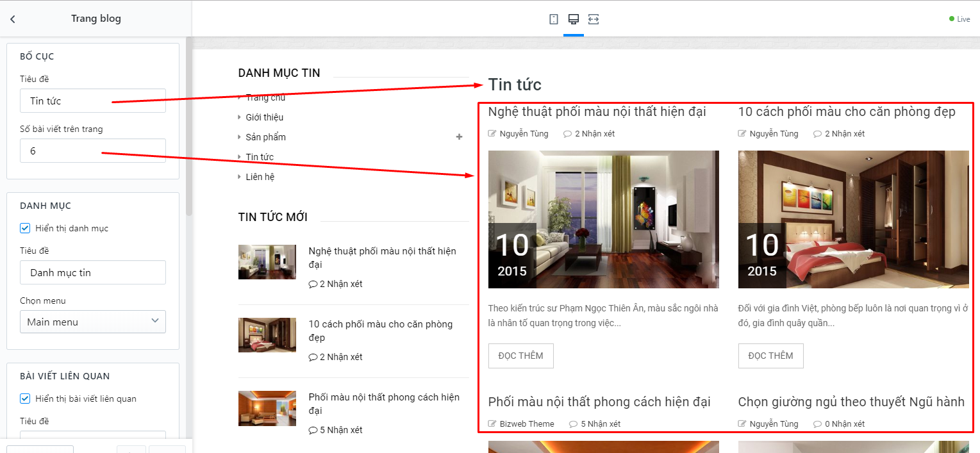The width and height of the screenshot is (980, 453).
Task: Click 5 Nhận xét beside Bizweb Theme
Action: point(595,424)
